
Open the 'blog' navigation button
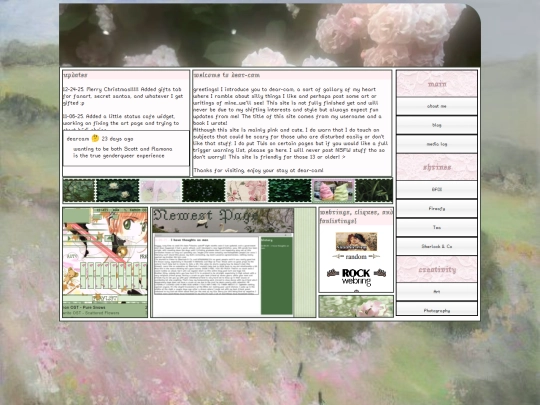point(437,125)
